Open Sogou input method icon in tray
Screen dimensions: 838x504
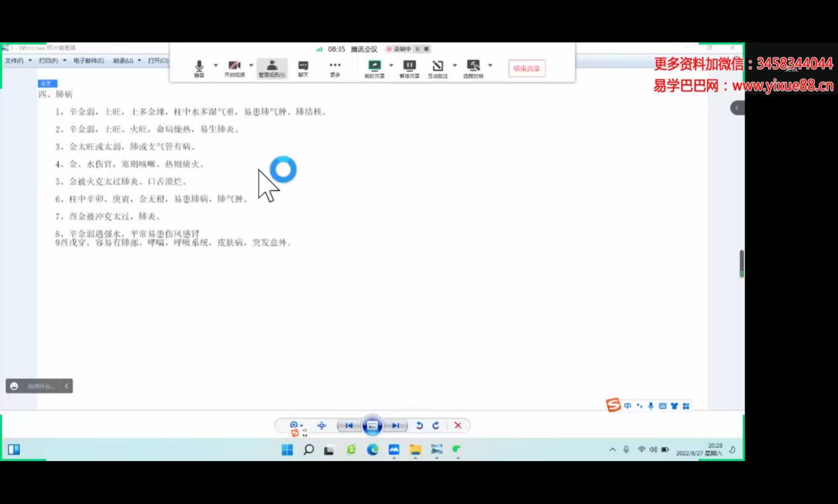[x=613, y=405]
